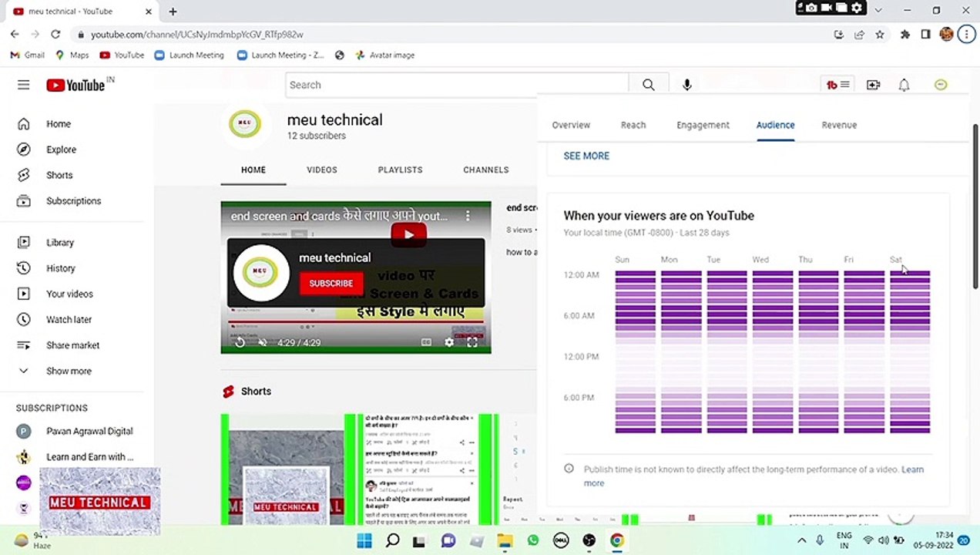Bookmark this page star icon
The image size is (980, 555).
click(880, 35)
